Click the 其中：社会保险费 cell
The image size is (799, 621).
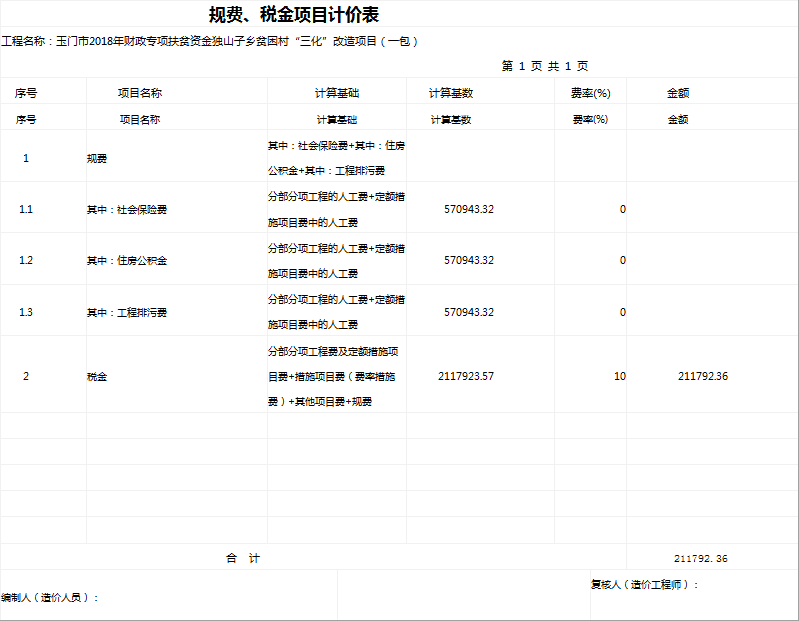pyautogui.click(x=127, y=210)
